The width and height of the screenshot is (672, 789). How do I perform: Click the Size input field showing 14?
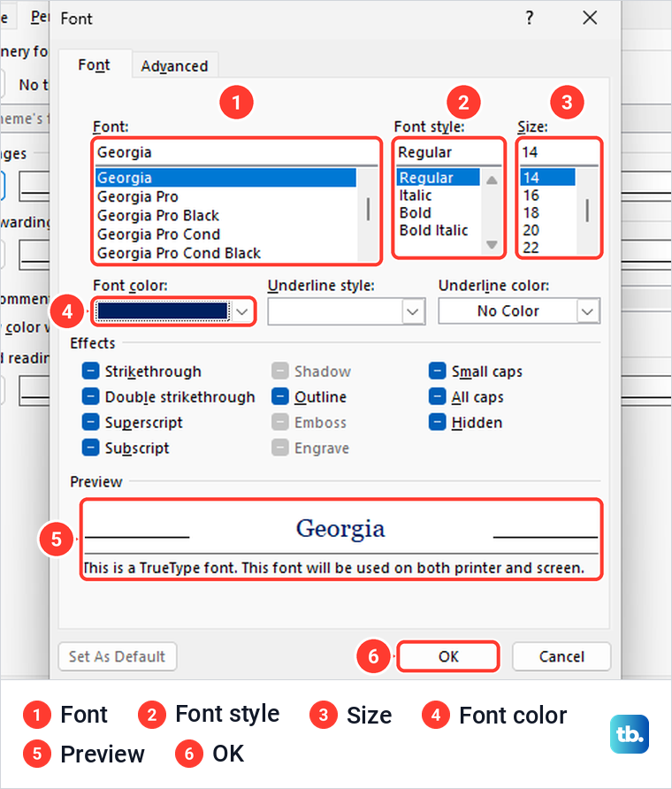(559, 152)
